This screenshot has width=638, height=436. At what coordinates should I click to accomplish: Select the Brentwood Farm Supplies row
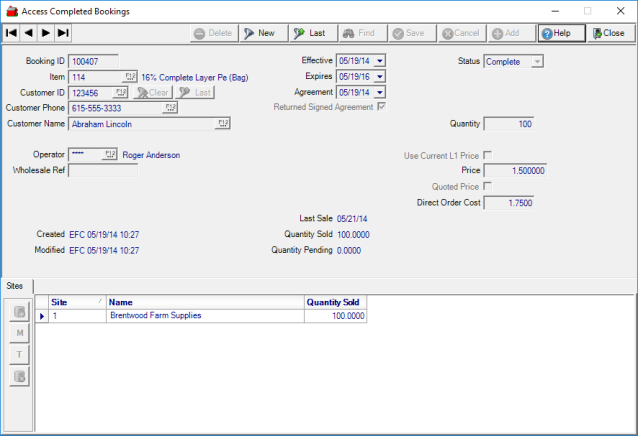coord(155,316)
